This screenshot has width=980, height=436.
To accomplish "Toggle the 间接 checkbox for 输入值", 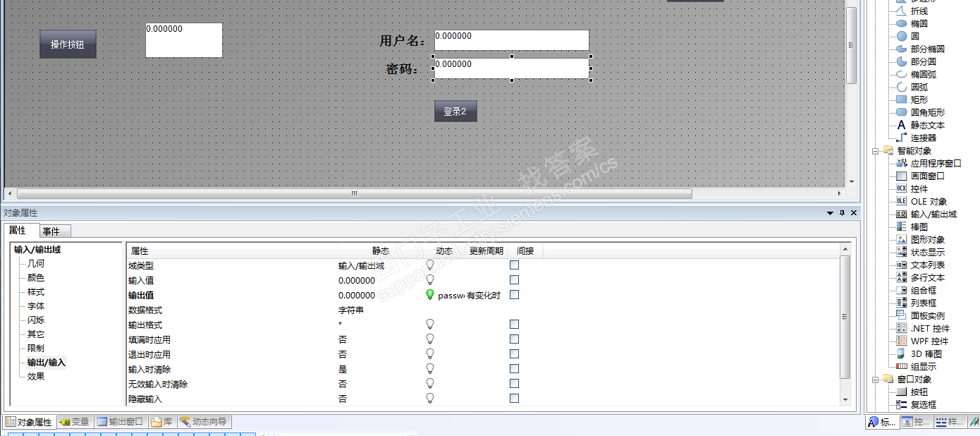I will point(514,280).
